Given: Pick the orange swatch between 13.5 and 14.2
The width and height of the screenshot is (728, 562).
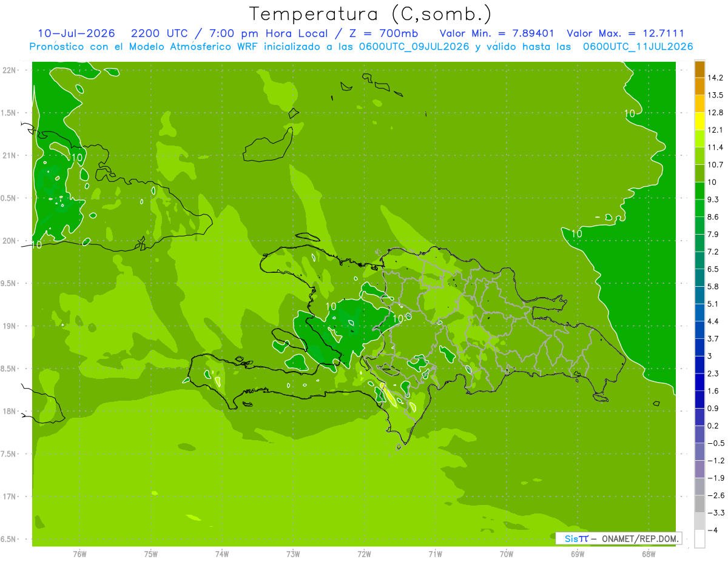Looking at the screenshot, I should point(699,86).
